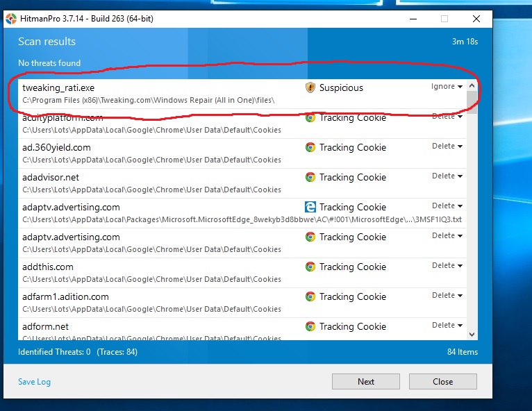This screenshot has height=411, width=532.
Task: Click Chrome icon beside addthis.com
Action: click(310, 267)
